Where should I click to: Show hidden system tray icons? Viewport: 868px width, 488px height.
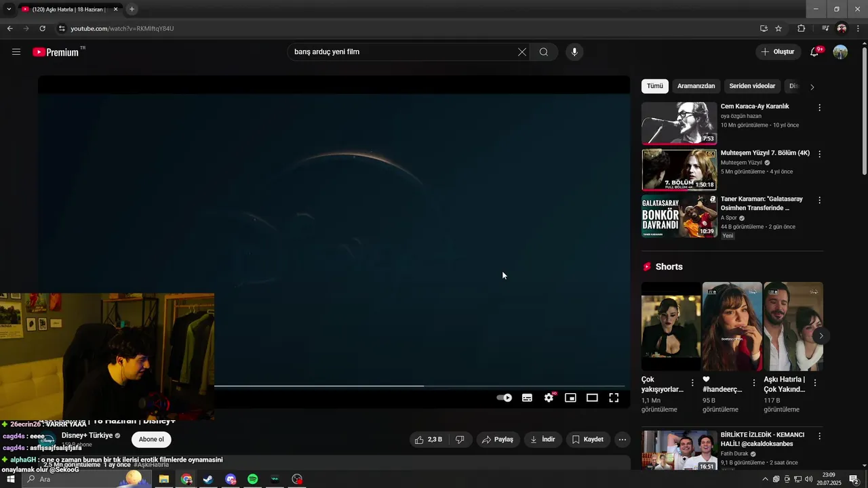[x=766, y=479]
